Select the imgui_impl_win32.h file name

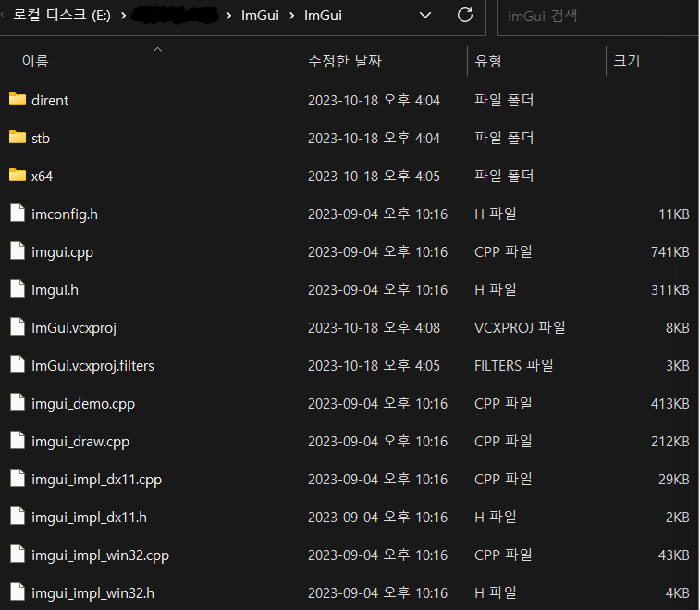point(92,593)
